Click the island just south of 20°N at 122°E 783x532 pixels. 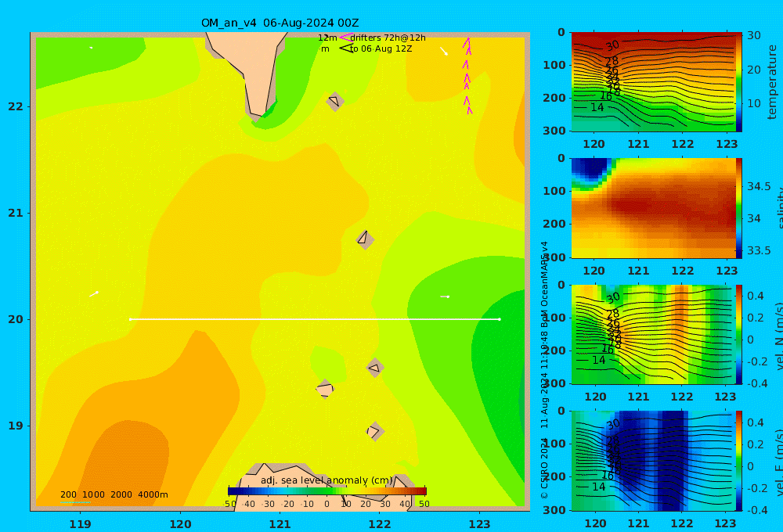point(375,368)
